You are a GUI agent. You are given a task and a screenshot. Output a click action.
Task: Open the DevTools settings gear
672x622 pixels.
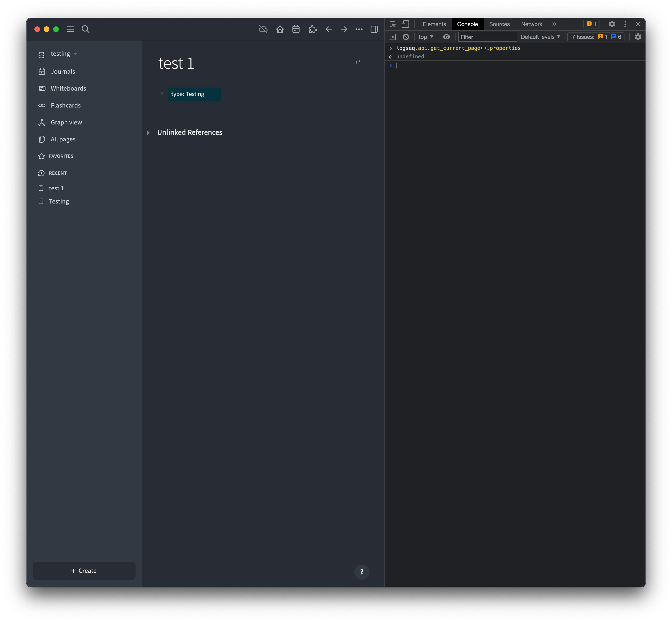[x=612, y=24]
